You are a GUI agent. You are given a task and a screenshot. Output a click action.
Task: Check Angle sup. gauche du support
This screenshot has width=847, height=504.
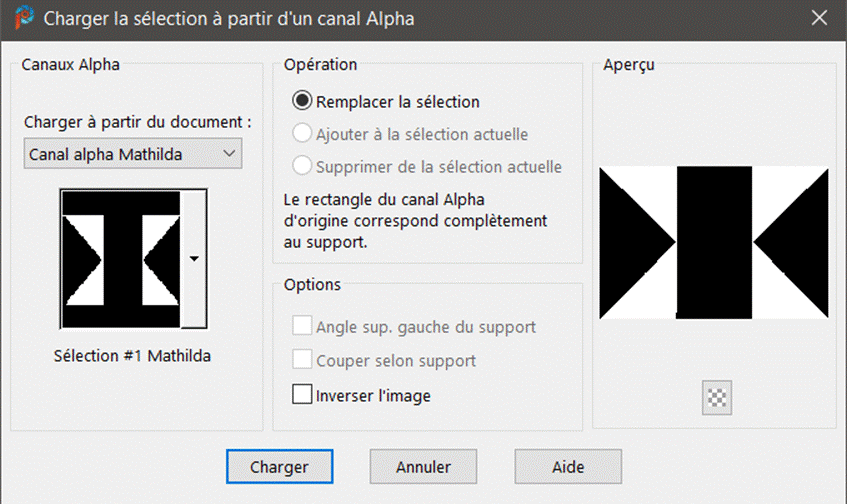coord(302,326)
